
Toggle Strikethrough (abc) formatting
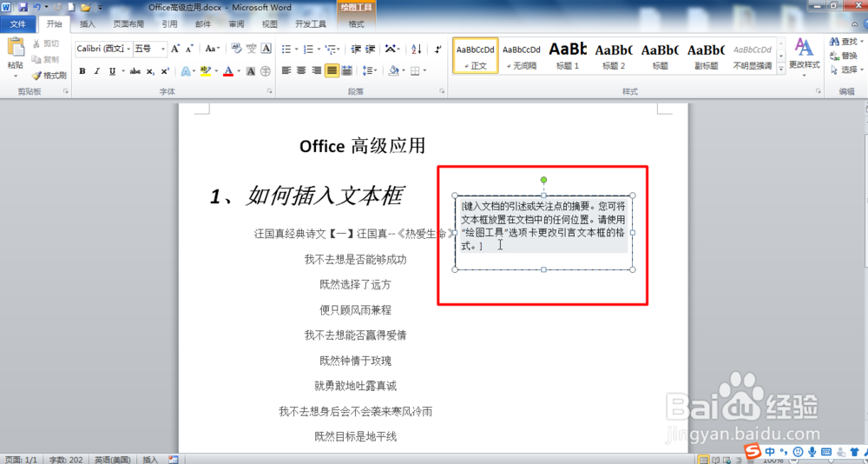pyautogui.click(x=135, y=71)
